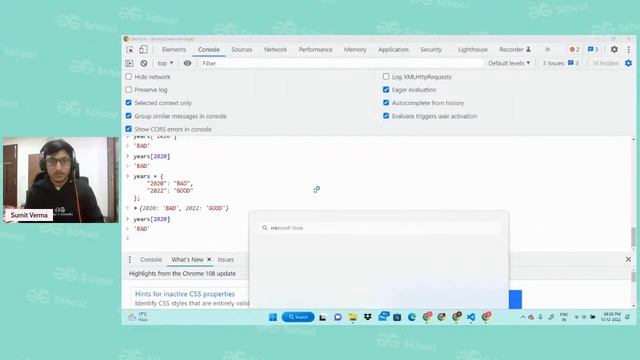The width and height of the screenshot is (640, 360).
Task: Open Microsoft Edge from taskbar
Action: pos(412,317)
